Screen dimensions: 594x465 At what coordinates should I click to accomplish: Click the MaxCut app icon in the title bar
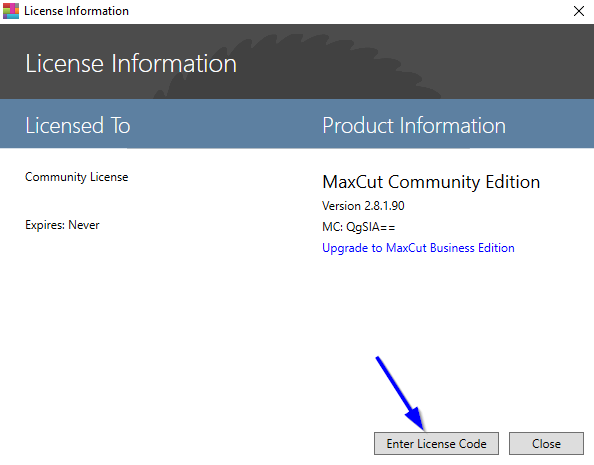11,11
